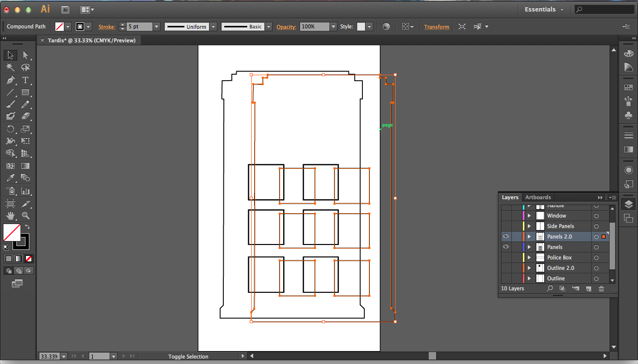This screenshot has width=638, height=364.
Task: Show the Window layer visibility
Action: [x=506, y=216]
